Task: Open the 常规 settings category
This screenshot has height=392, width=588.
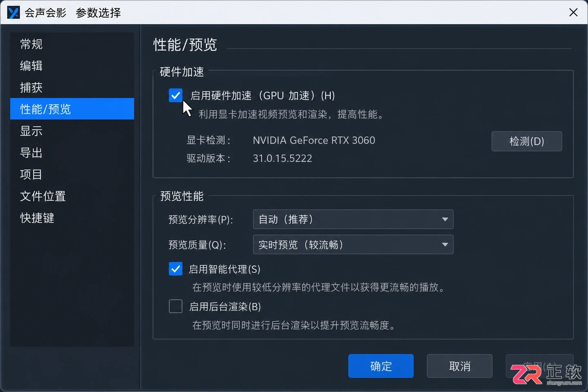Action: click(x=72, y=44)
